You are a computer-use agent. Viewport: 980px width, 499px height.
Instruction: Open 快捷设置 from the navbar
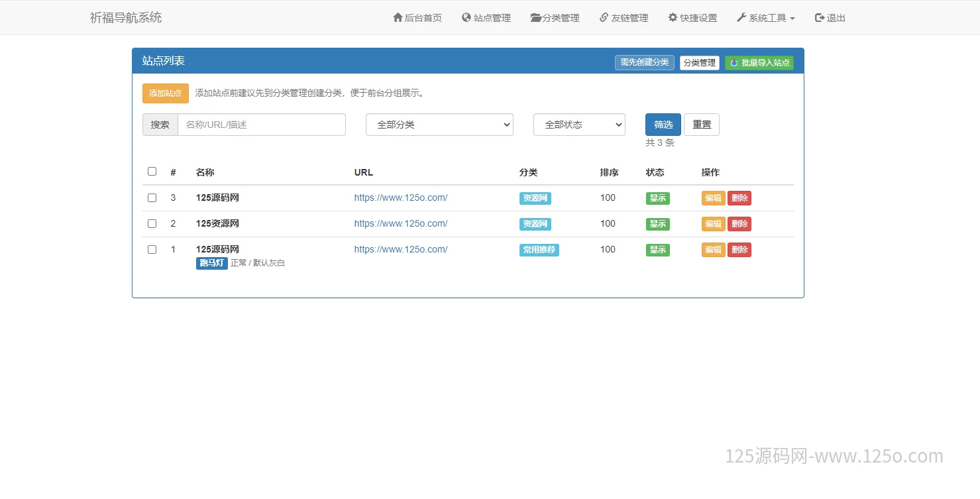(692, 18)
